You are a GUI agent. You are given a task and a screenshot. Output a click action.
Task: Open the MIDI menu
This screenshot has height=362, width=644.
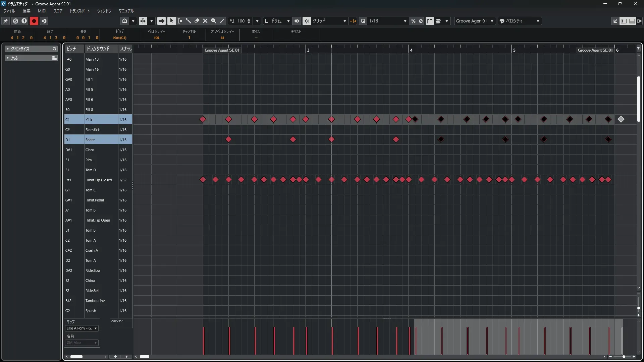click(42, 11)
